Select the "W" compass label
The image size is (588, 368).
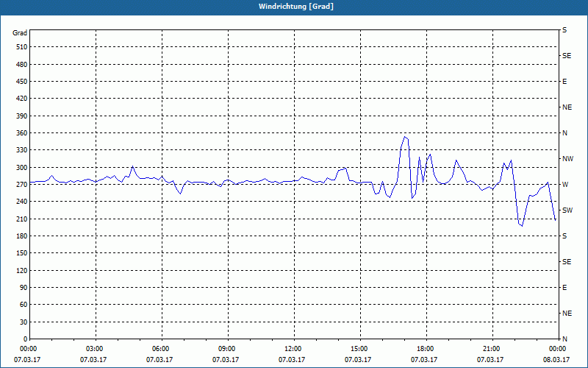(x=565, y=185)
